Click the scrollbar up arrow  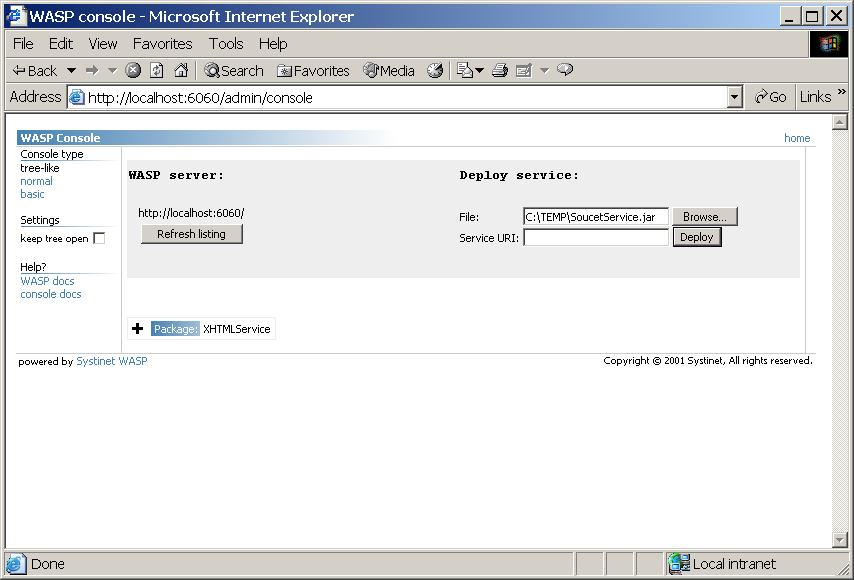click(x=840, y=123)
